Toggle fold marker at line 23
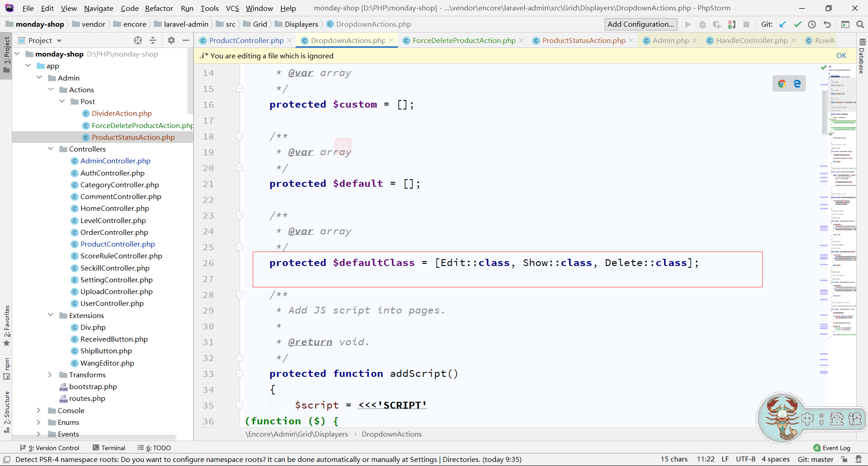This screenshot has width=868, height=466. click(240, 215)
